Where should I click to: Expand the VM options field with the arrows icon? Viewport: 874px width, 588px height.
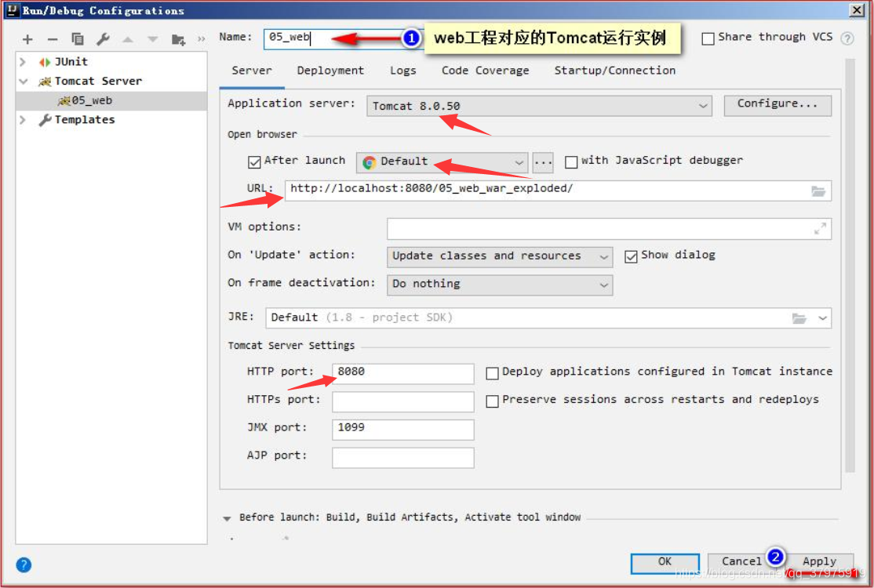click(x=820, y=228)
